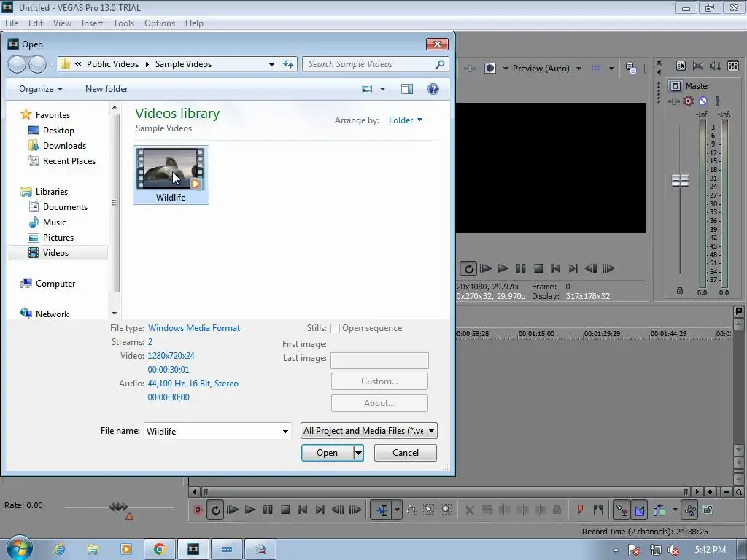The height and width of the screenshot is (560, 747).
Task: Toggle the Downmix Output icon in the mixer
Action: (x=698, y=66)
